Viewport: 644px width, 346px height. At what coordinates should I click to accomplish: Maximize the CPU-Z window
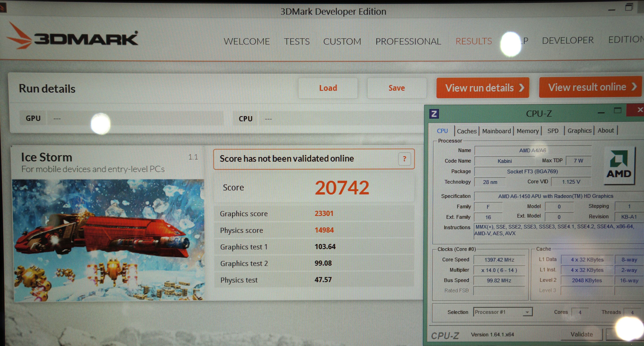pos(617,111)
